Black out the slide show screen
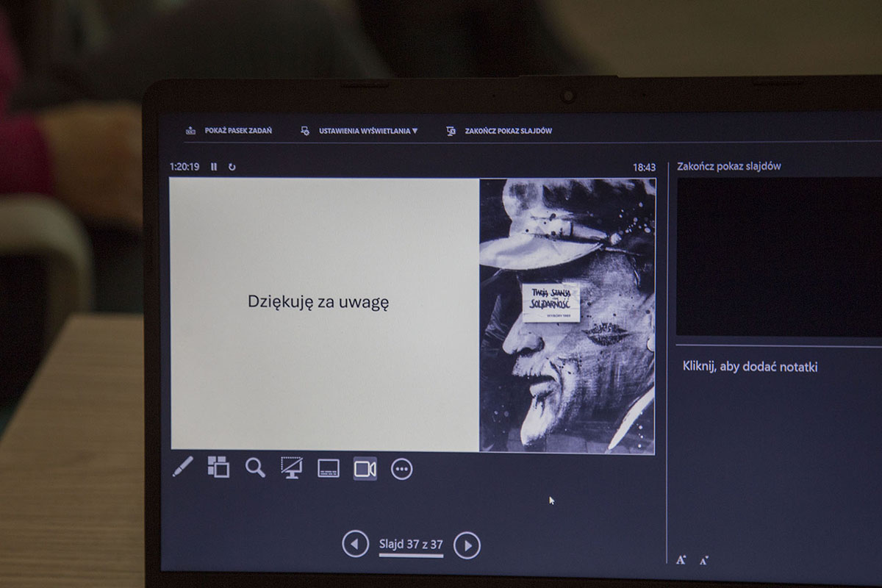This screenshot has height=588, width=882. [292, 468]
